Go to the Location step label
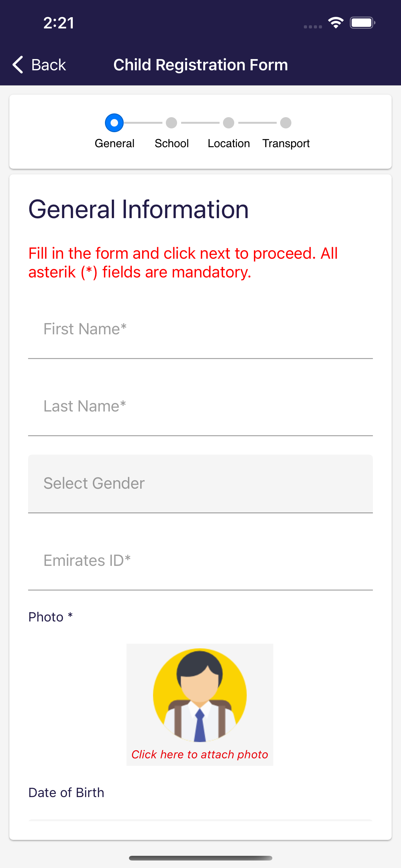This screenshot has width=401, height=868. pyautogui.click(x=229, y=143)
